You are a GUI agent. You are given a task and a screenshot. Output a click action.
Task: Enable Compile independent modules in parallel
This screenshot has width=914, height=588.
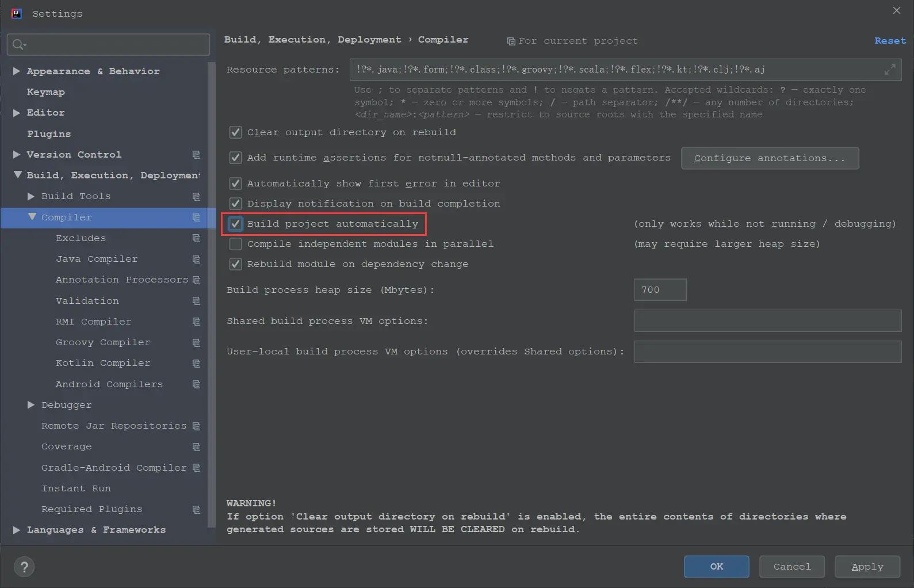pos(235,244)
